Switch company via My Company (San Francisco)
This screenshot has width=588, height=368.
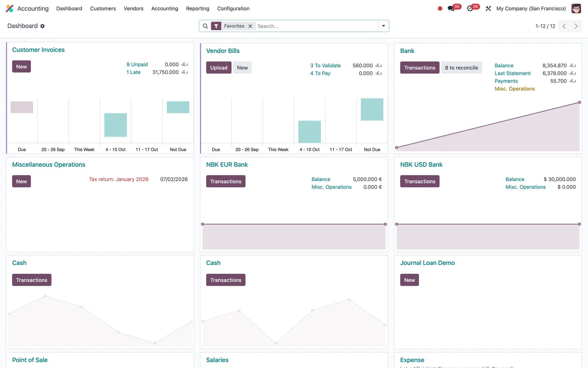point(531,8)
